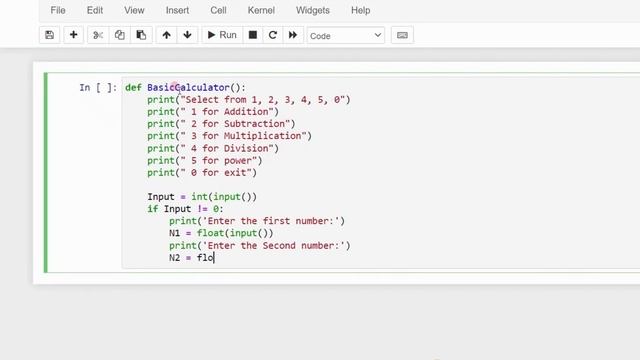Click the "Select from 1, 2, 3, 4, 5, 0" line
The image size is (640, 360).
pos(249,100)
